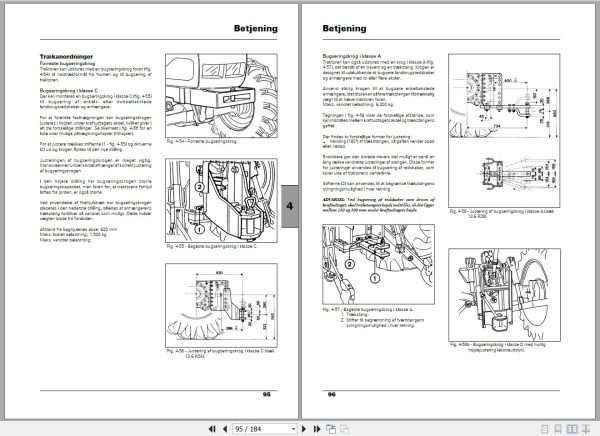Image resolution: width=600 pixels, height=436 pixels.
Task: Click the previous view navigation icon
Action: point(331,429)
